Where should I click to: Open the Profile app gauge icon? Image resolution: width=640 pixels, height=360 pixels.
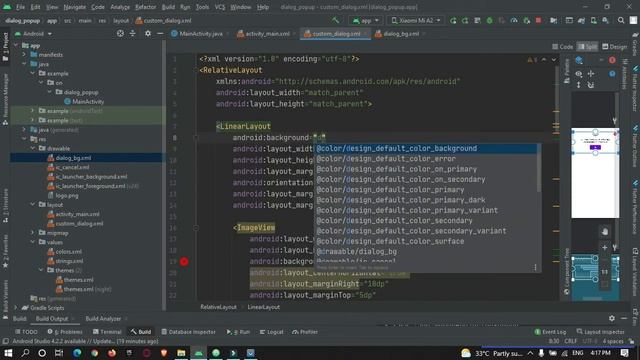point(514,20)
